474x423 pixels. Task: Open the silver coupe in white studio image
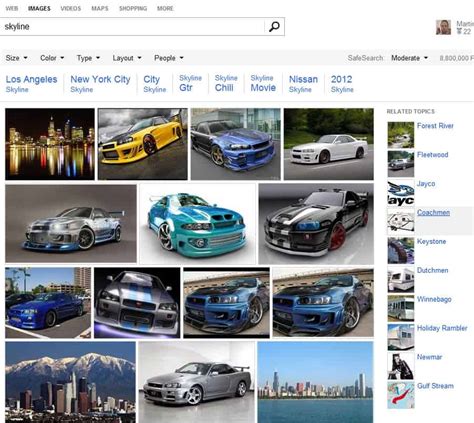point(197,382)
